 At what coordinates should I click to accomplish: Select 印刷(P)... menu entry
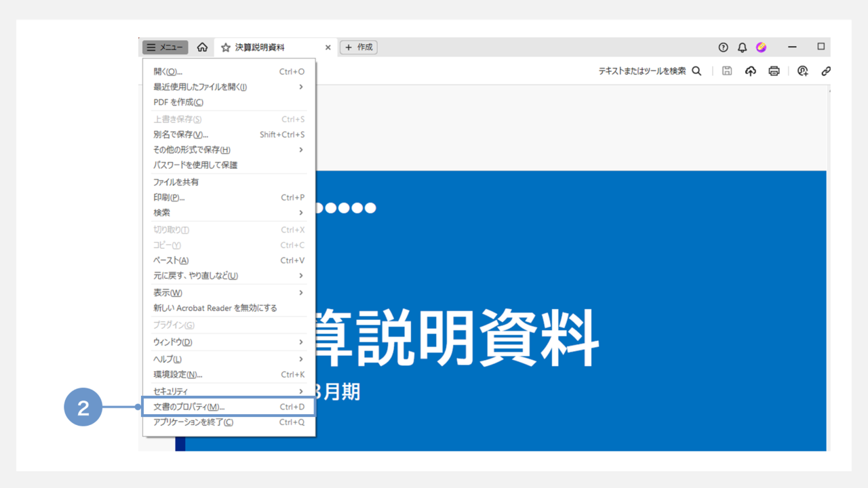[229, 197]
